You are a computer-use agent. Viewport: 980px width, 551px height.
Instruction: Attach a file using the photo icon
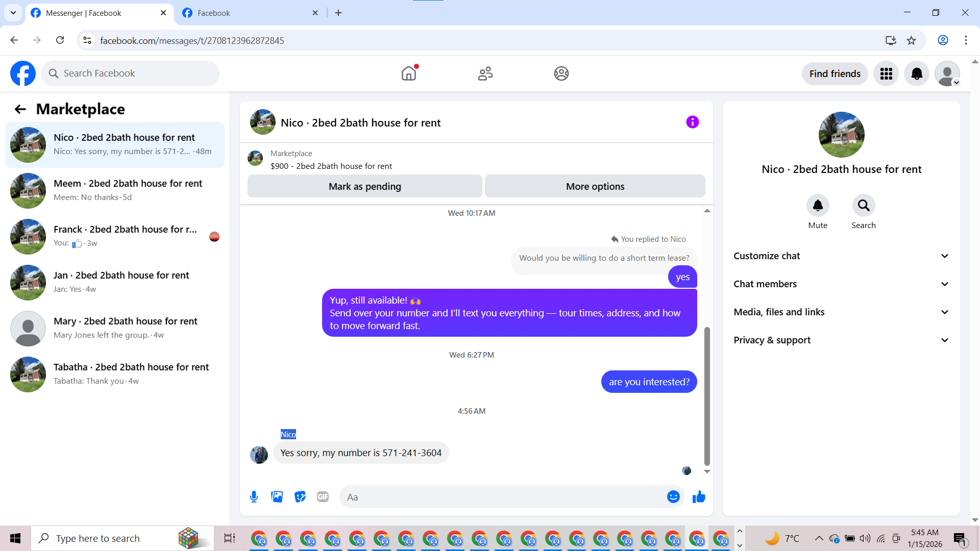(x=277, y=497)
